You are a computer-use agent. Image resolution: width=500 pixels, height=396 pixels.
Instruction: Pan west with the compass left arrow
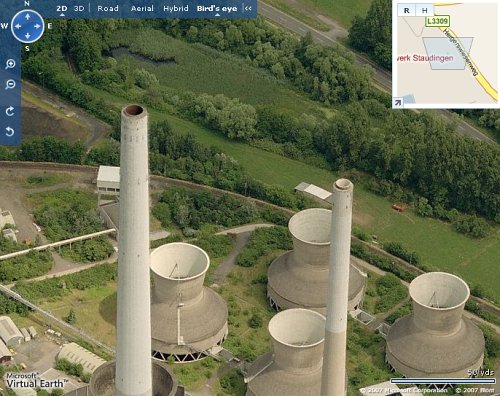[x=18, y=26]
